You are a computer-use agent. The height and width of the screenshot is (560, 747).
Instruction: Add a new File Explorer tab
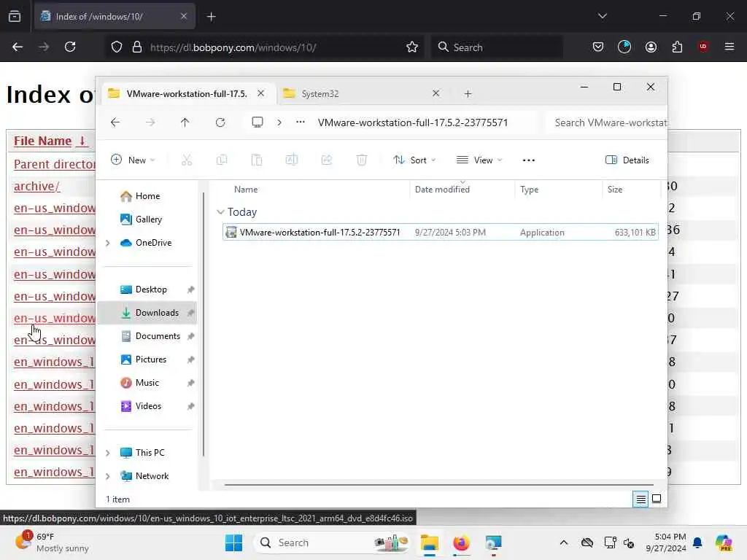pyautogui.click(x=468, y=94)
